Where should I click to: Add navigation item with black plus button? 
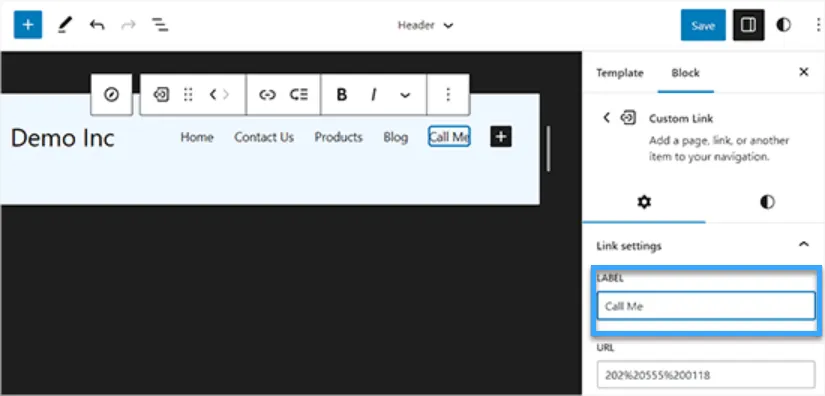tap(501, 137)
